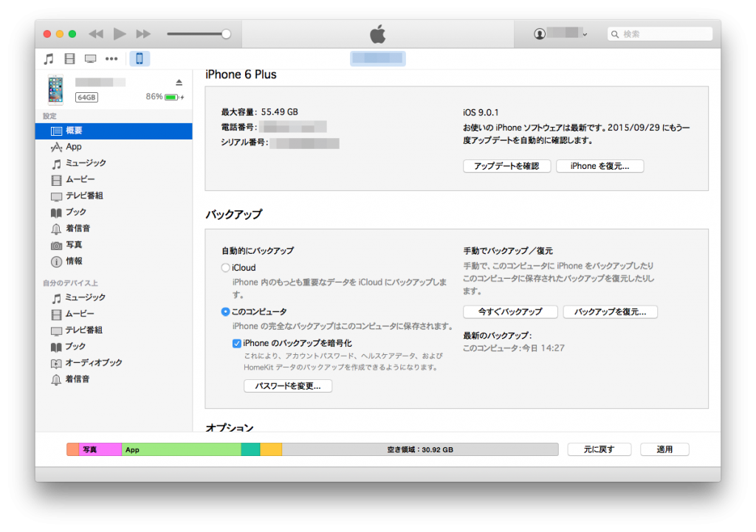
Task: Open the Movies filmstrip icon in the toolbar
Action: click(69, 58)
